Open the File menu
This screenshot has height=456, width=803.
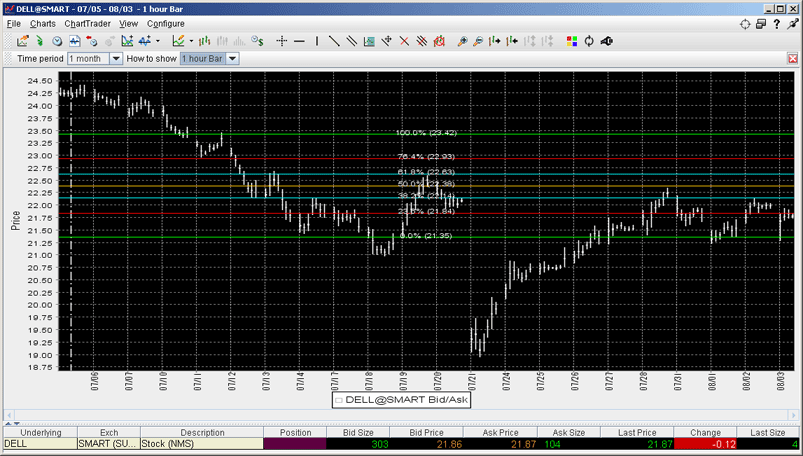(x=14, y=24)
